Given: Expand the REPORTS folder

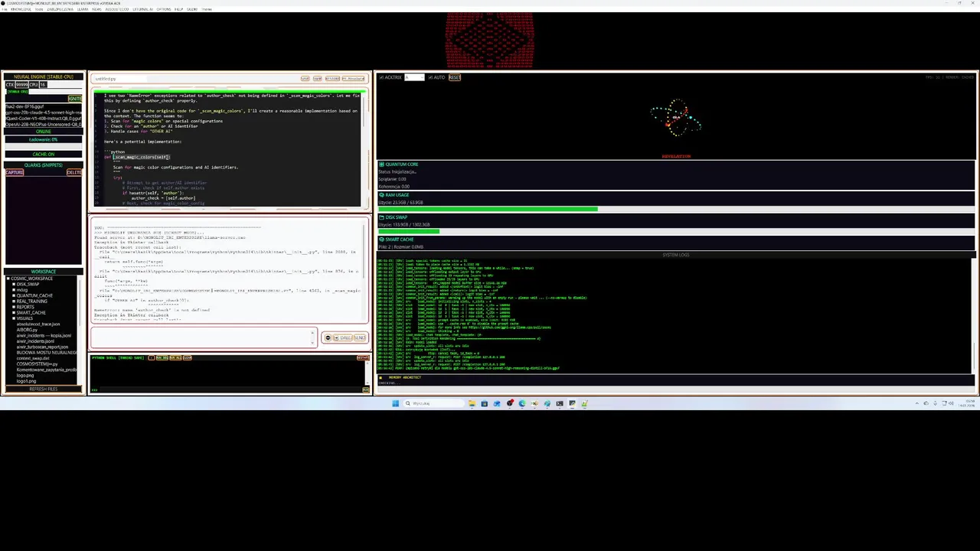Looking at the screenshot, I should pos(14,307).
